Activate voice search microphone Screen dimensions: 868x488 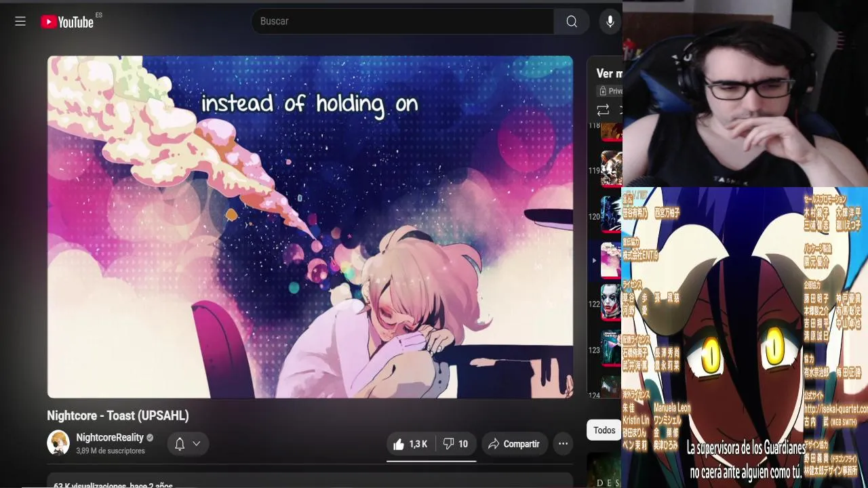610,22
